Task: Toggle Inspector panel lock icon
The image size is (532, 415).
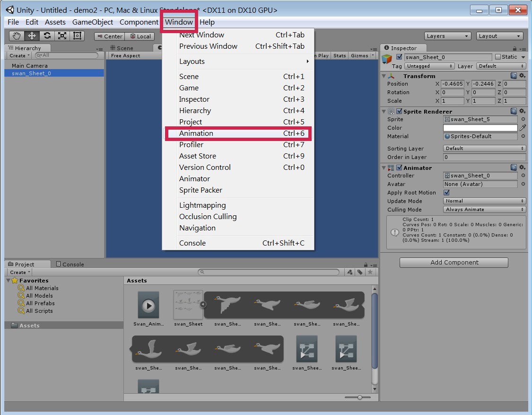Action: (515, 48)
